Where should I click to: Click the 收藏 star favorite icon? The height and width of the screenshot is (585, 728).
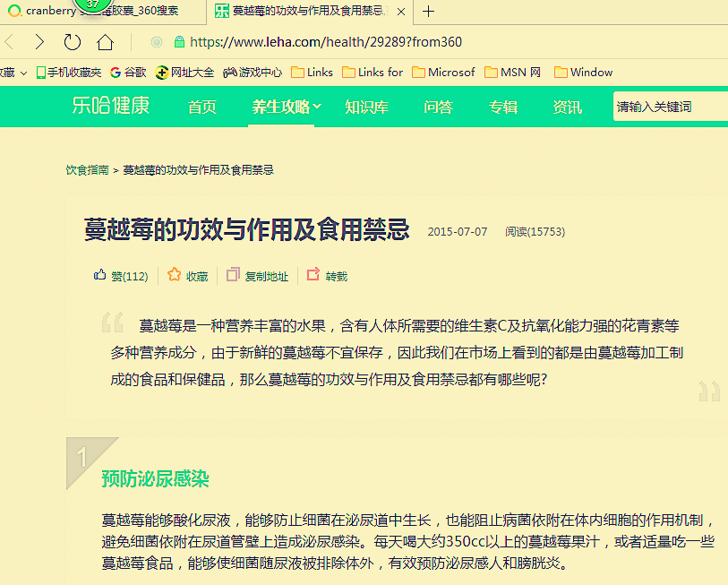(175, 275)
